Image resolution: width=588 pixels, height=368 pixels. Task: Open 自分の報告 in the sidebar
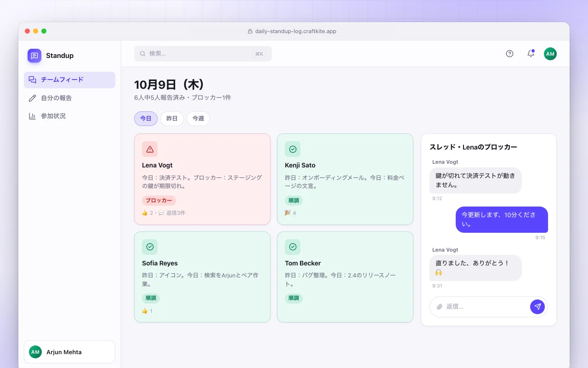[x=69, y=98]
